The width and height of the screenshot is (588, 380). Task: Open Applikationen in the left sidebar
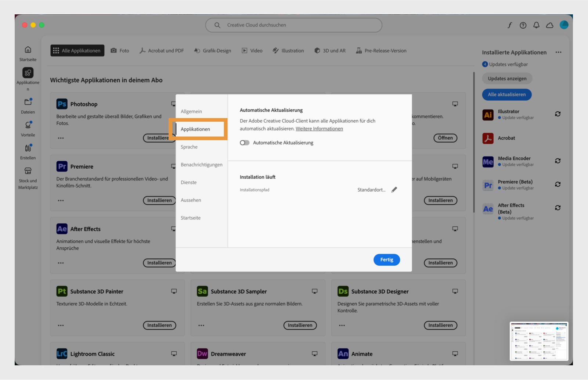coord(28,73)
